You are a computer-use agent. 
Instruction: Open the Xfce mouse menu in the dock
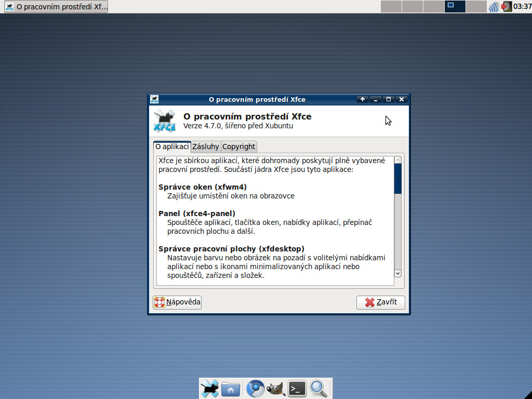pyautogui.click(x=209, y=389)
